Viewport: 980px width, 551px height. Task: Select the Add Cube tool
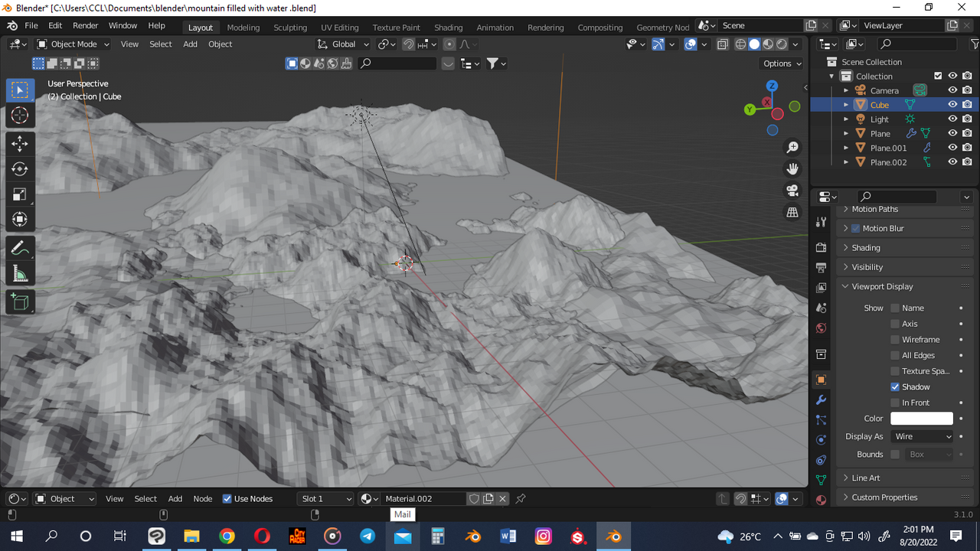tap(20, 302)
